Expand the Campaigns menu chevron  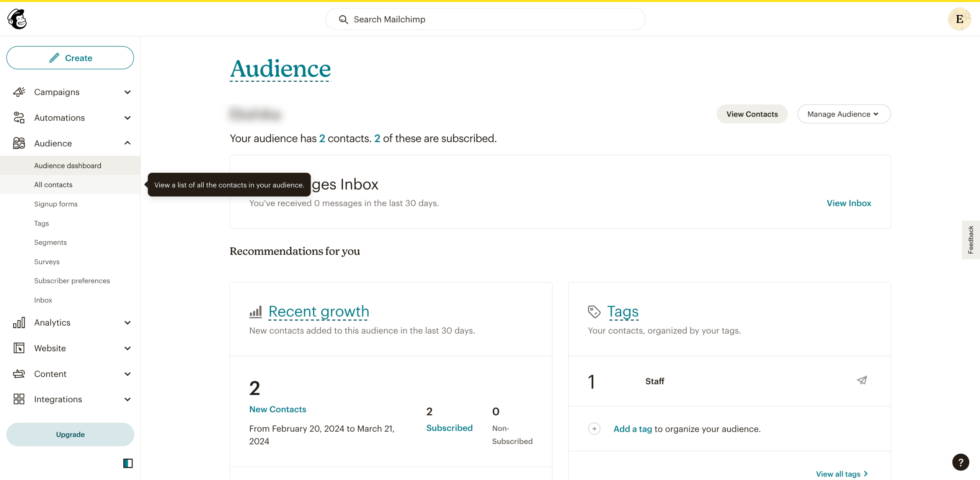pyautogui.click(x=127, y=92)
